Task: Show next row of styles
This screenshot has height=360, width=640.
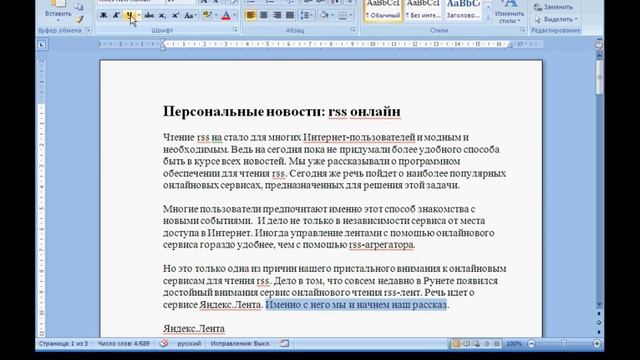Action: coord(488,7)
